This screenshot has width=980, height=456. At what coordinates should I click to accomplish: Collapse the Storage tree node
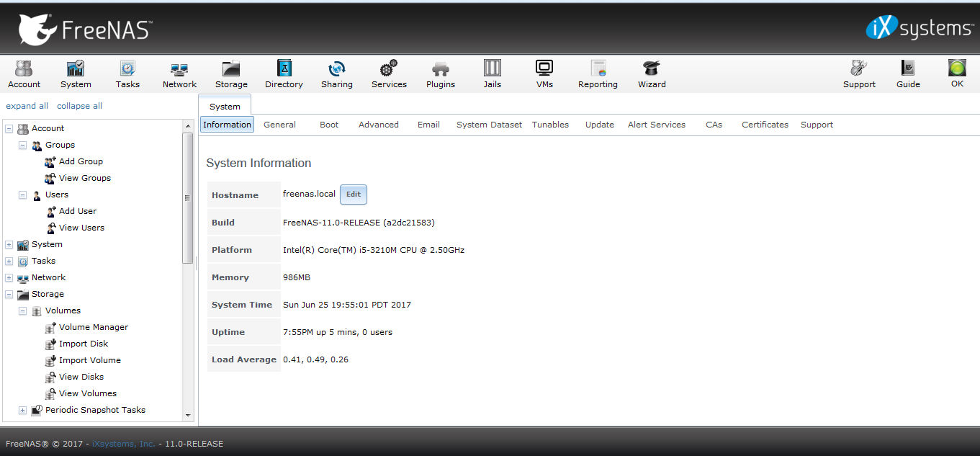9,295
